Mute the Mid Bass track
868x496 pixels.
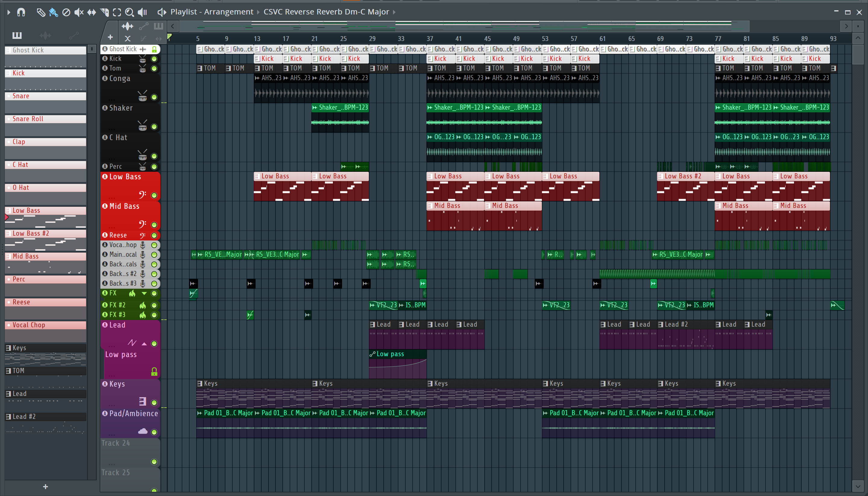[x=154, y=225]
